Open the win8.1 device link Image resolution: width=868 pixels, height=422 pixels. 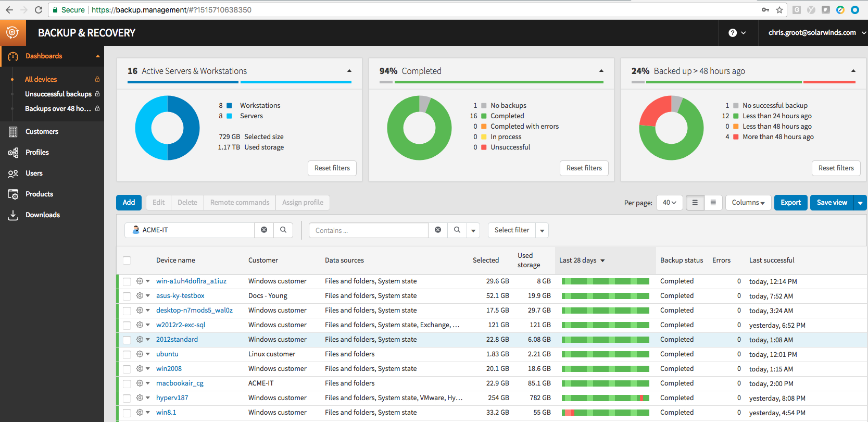tap(166, 412)
